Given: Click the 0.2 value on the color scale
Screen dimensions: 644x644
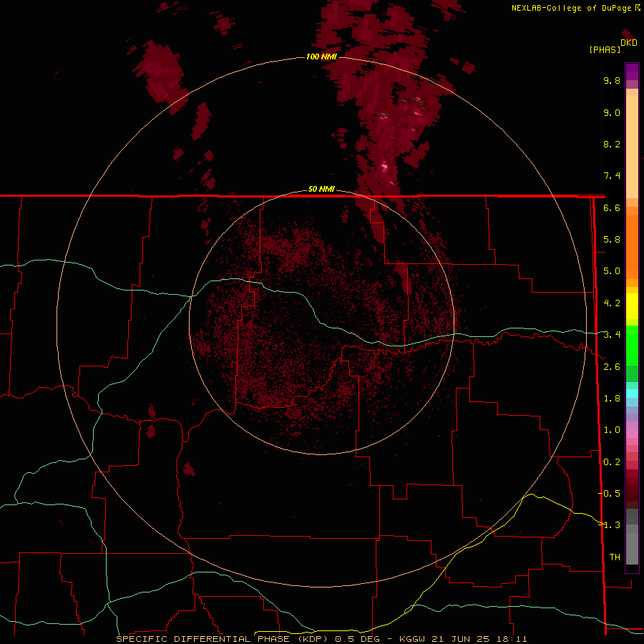Looking at the screenshot, I should click(x=612, y=462).
